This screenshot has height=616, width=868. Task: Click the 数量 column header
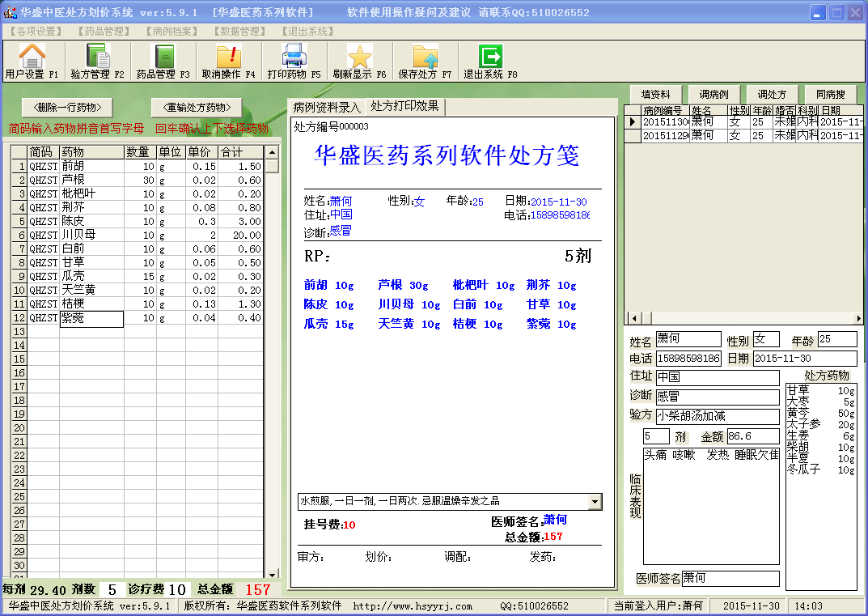point(140,152)
